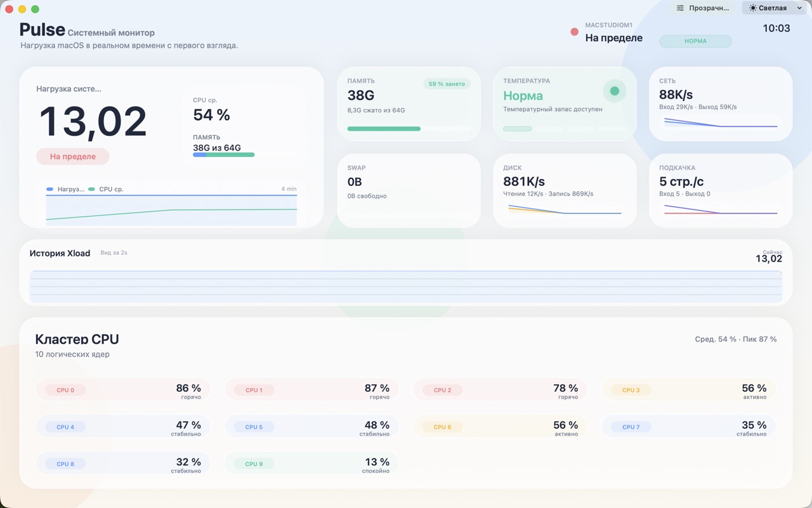Select the "CPU 2" core pill

coord(442,390)
